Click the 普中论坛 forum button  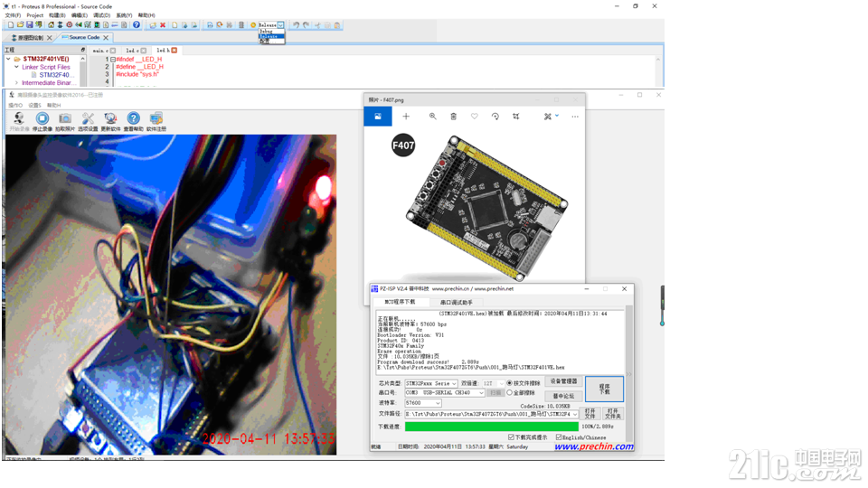(x=563, y=396)
